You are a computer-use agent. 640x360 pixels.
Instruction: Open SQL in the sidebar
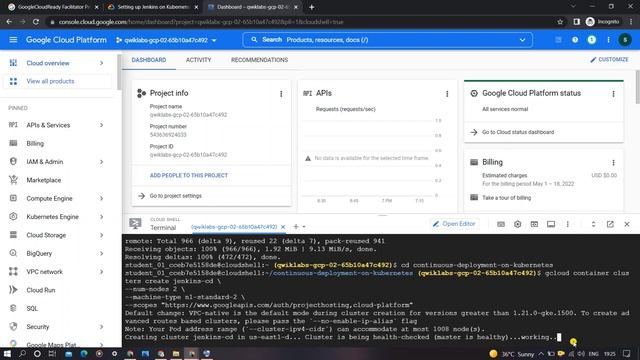pyautogui.click(x=32, y=309)
